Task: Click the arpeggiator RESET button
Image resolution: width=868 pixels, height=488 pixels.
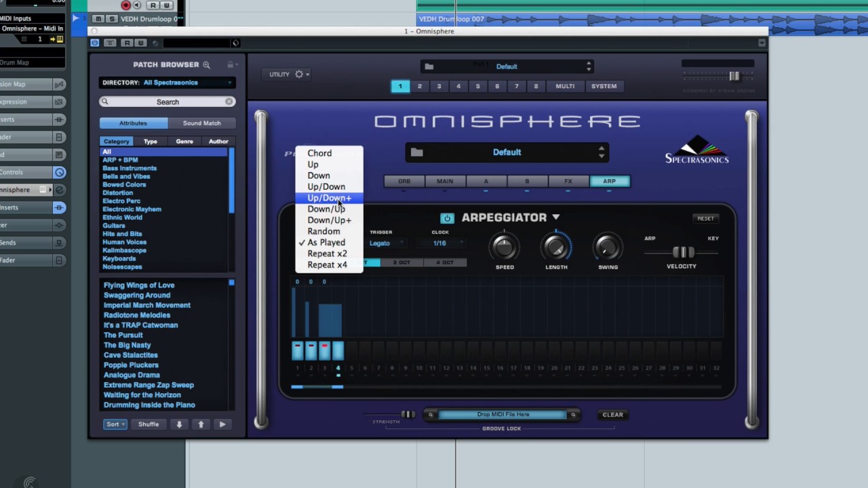Action: tap(705, 218)
